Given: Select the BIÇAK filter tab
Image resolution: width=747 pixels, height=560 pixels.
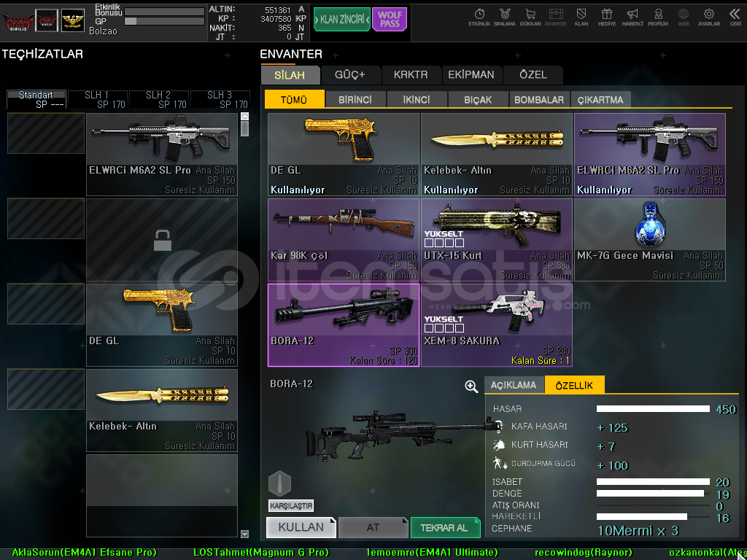Looking at the screenshot, I should coord(478,99).
